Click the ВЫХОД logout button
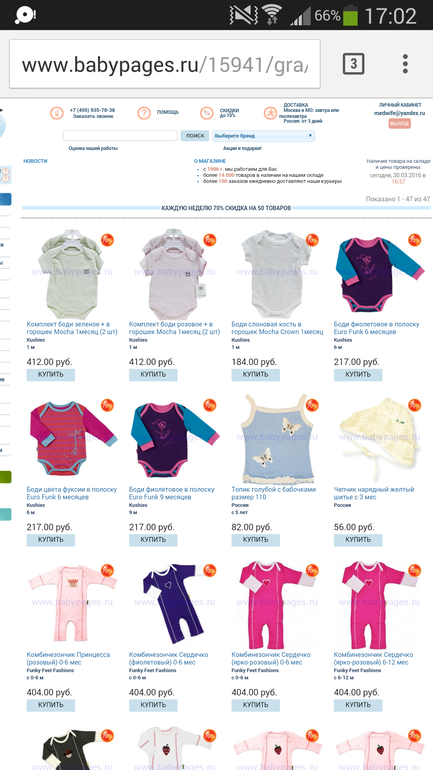The height and width of the screenshot is (770, 433). (x=399, y=124)
